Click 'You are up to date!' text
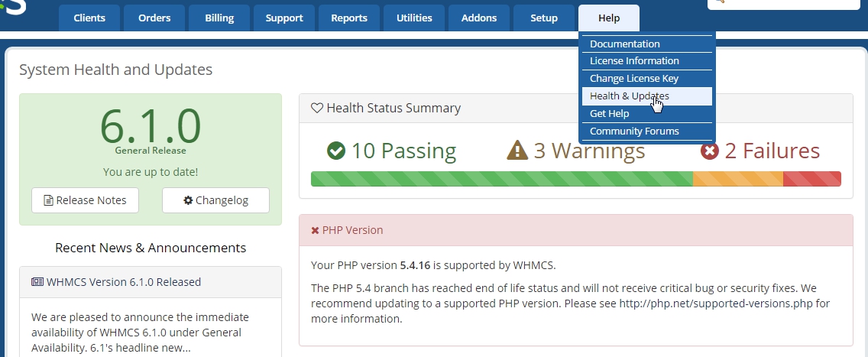The image size is (868, 357). (x=150, y=172)
